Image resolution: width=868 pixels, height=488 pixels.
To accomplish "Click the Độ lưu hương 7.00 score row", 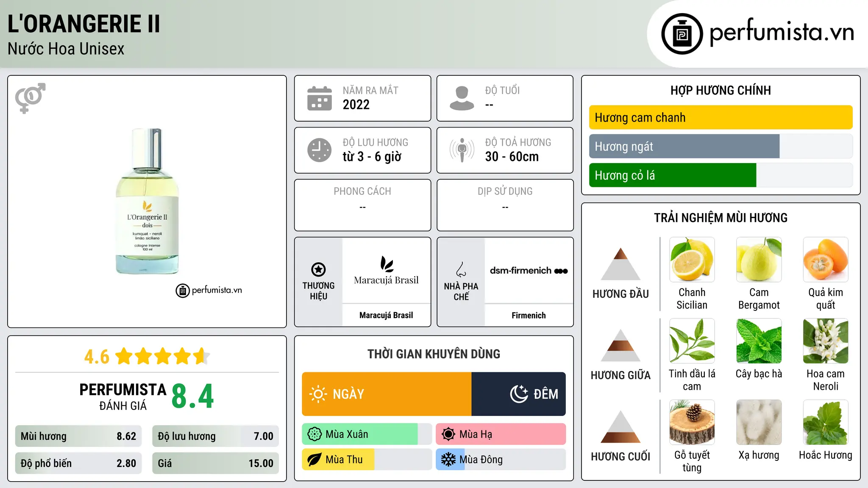I will click(x=215, y=436).
